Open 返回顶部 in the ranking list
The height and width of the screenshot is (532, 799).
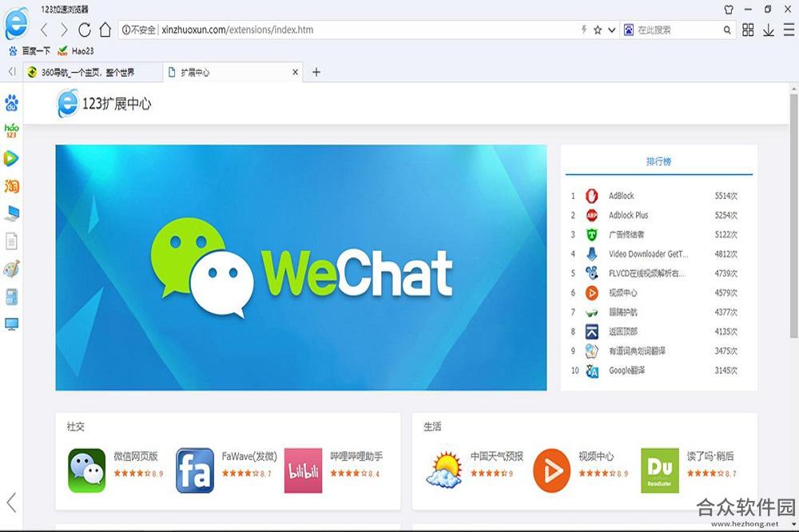pos(658,332)
